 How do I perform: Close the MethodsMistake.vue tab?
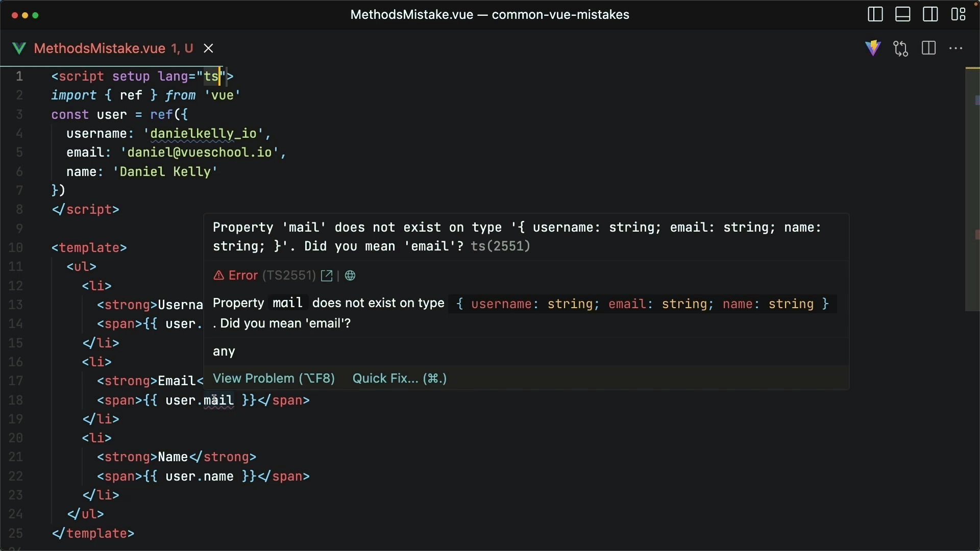click(208, 48)
